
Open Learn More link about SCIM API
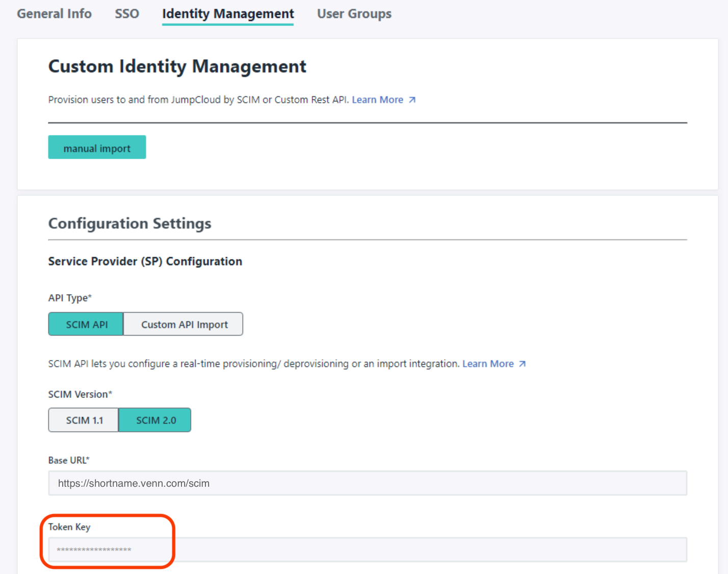(x=488, y=364)
